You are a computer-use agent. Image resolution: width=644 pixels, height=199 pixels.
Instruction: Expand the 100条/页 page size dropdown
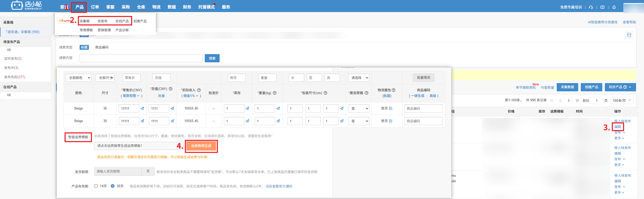click(622, 101)
